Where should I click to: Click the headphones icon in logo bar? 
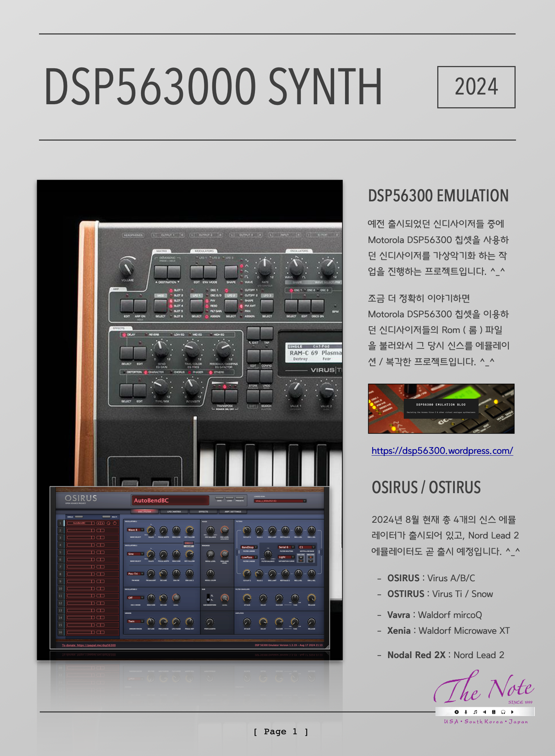(503, 712)
